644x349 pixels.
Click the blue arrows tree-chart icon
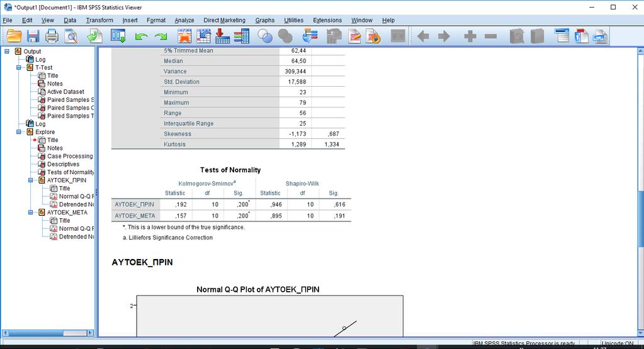310,36
